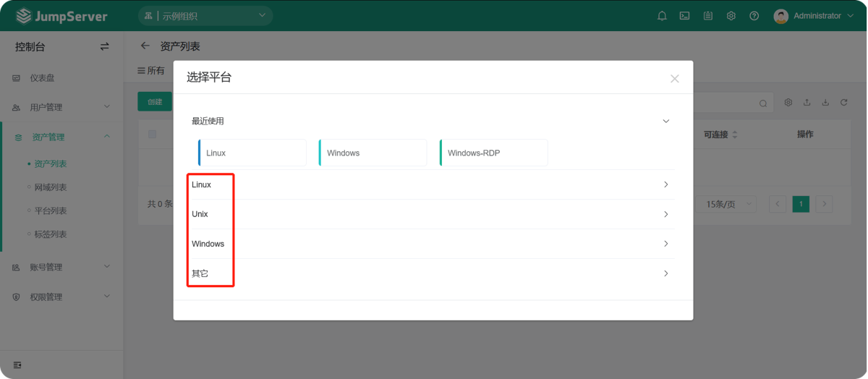
Task: Go back using the arrow beside 资产列表
Action: click(145, 46)
